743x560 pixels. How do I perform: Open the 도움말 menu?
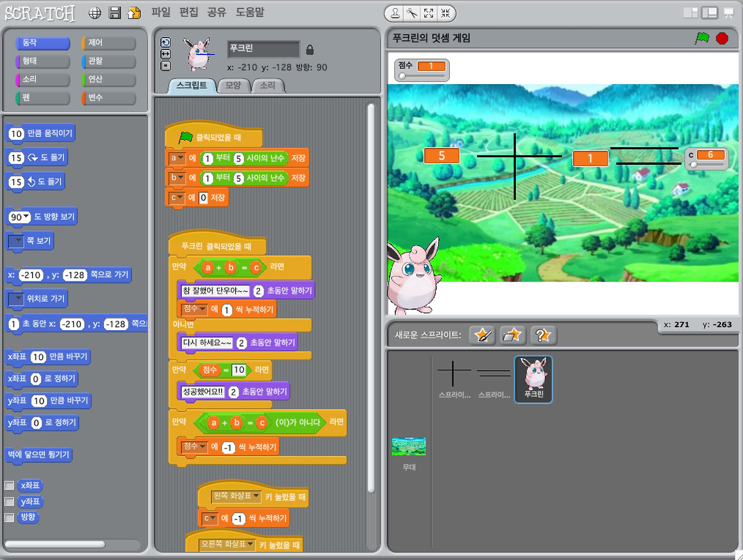250,12
